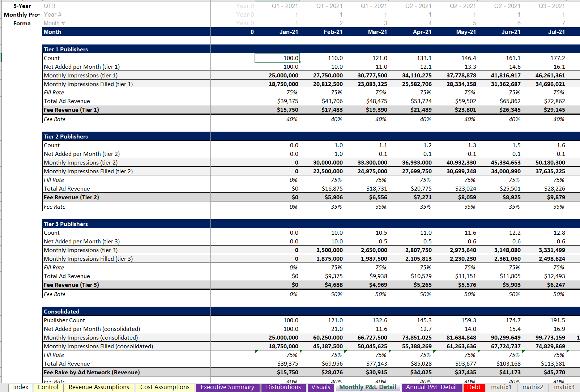Select Jul-21 Tier 1 fee revenue $29,145
Screen dimensions: 580x392
click(544, 110)
